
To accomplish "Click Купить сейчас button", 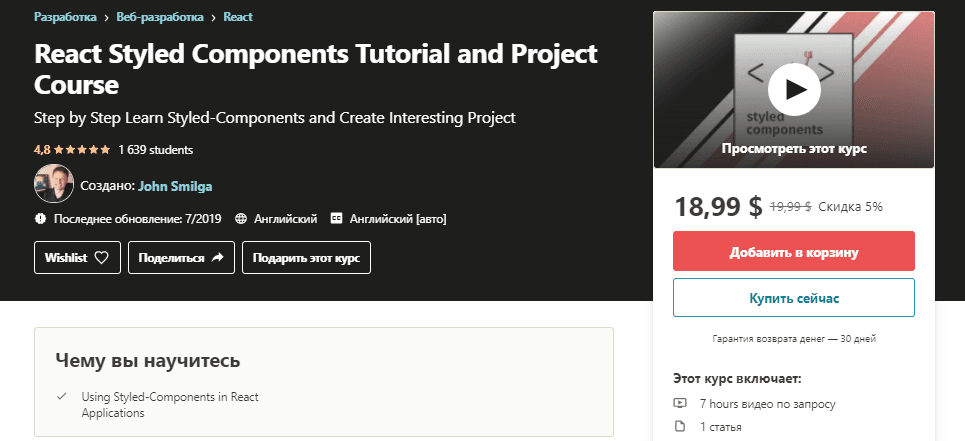I will [794, 298].
